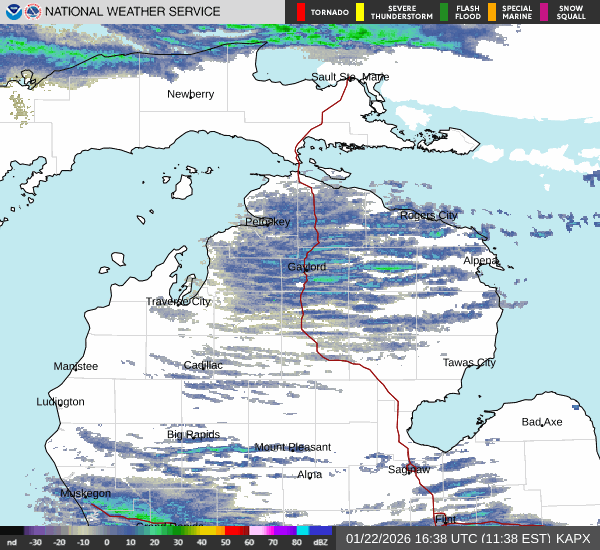The image size is (600, 550).
Task: Click the green Flash Flood legend marker
Action: pyautogui.click(x=443, y=12)
